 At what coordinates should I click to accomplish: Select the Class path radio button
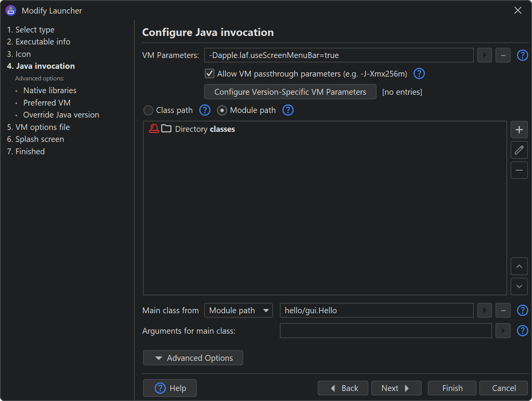click(x=148, y=111)
